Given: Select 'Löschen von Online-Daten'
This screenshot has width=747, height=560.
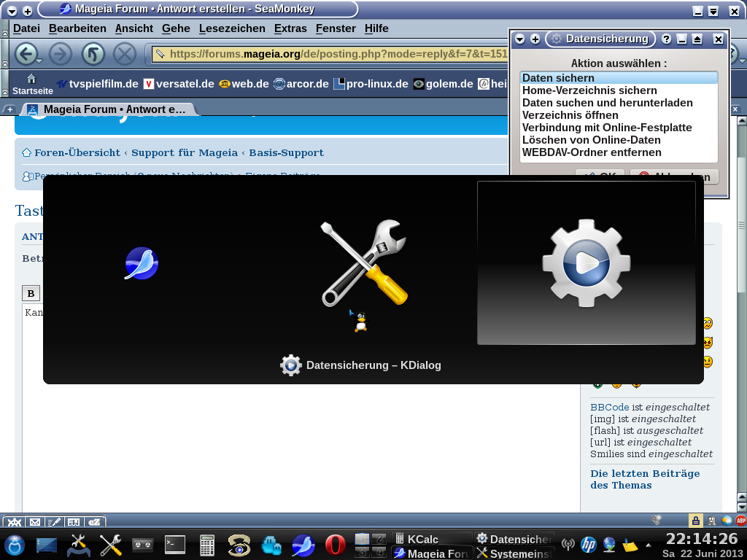Looking at the screenshot, I should pos(619,140).
